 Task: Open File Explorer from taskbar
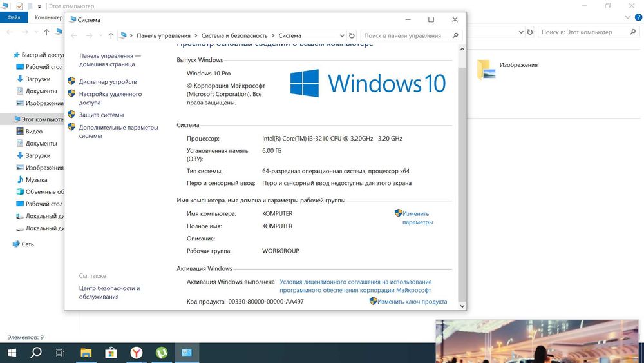click(86, 353)
